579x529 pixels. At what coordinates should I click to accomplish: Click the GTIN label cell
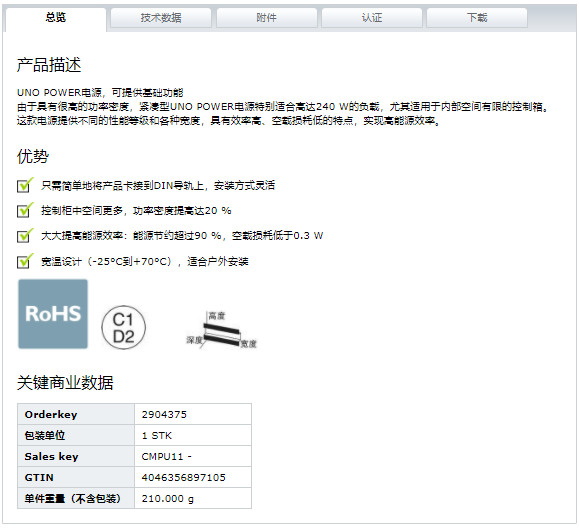(x=76, y=477)
